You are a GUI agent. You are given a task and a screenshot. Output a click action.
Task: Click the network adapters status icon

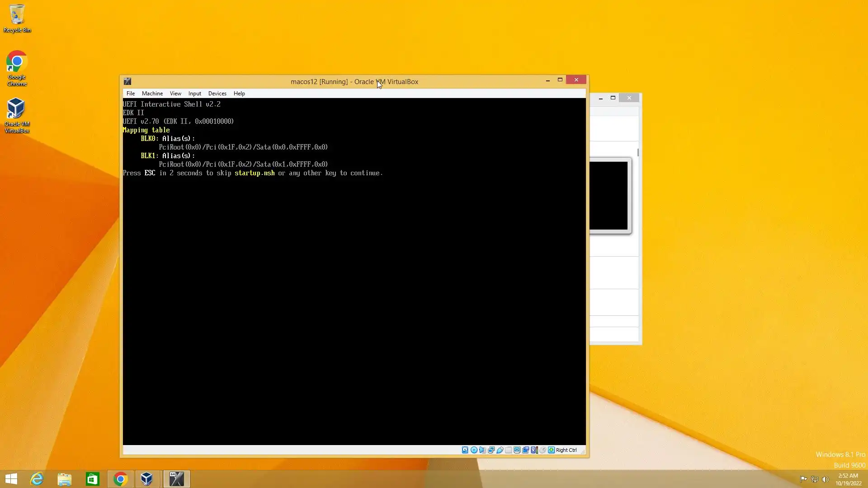tap(491, 450)
